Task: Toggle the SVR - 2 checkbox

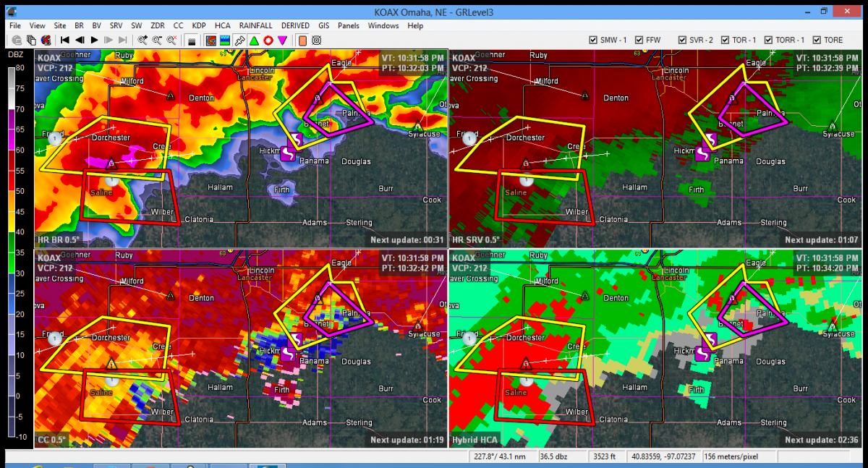Action: 681,41
